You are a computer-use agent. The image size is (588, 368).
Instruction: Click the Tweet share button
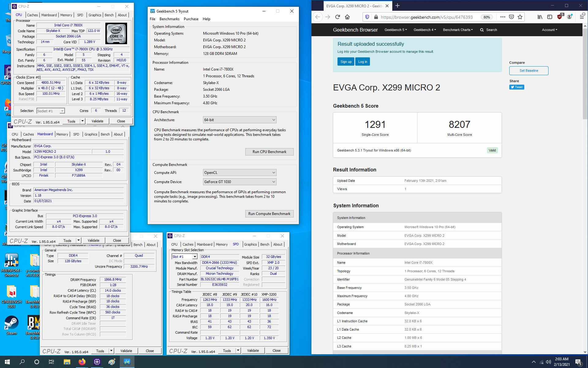[x=517, y=87]
